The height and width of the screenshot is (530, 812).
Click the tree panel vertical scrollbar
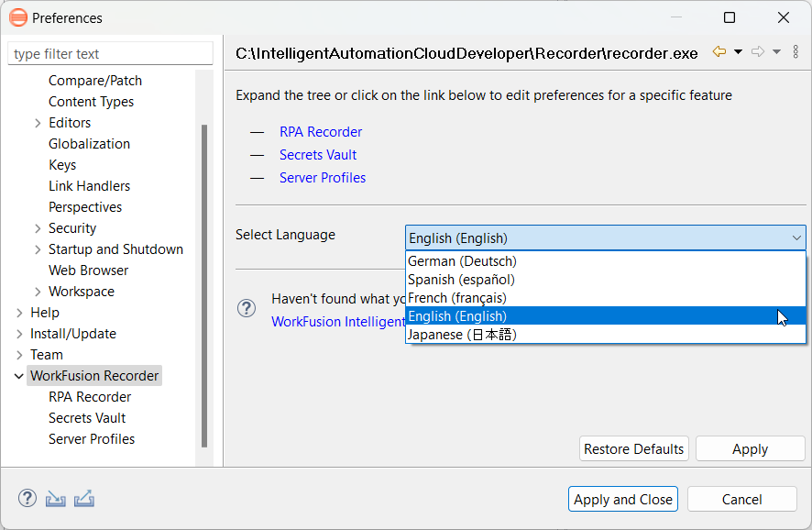click(x=204, y=285)
